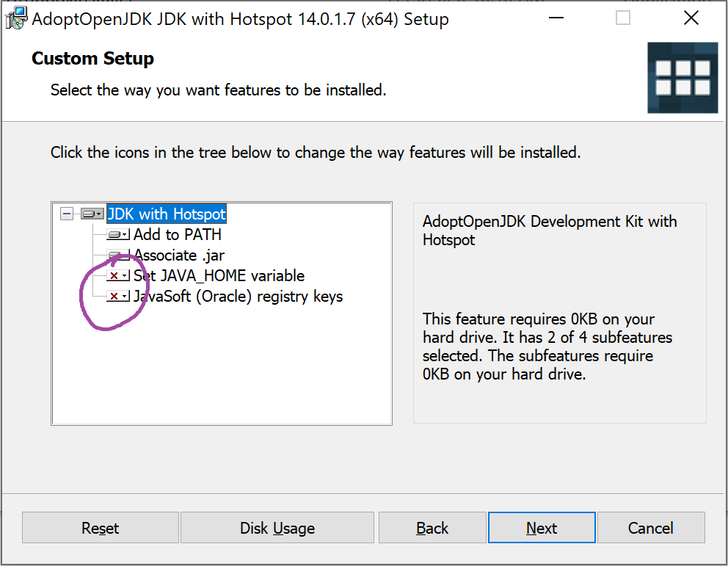Click the empty area of the feature tree
The width and height of the screenshot is (728, 566).
click(220, 367)
